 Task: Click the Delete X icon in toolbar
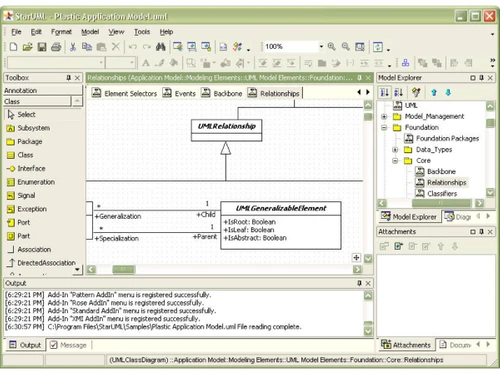[116, 47]
